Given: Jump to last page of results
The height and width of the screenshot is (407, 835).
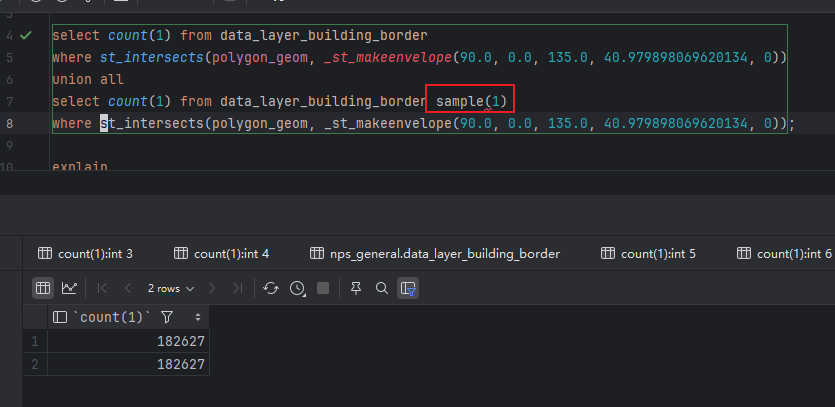Looking at the screenshot, I should click(x=237, y=288).
